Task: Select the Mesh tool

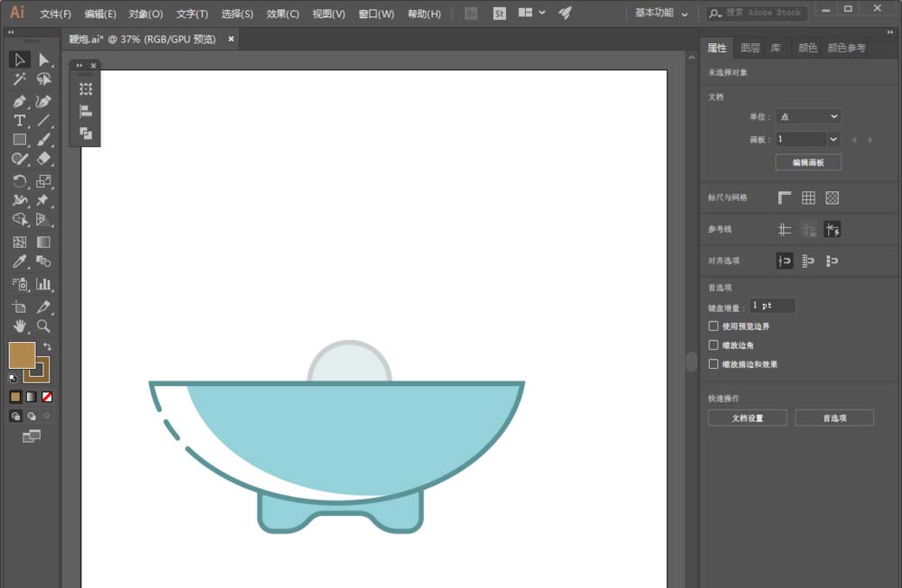Action: (x=19, y=243)
